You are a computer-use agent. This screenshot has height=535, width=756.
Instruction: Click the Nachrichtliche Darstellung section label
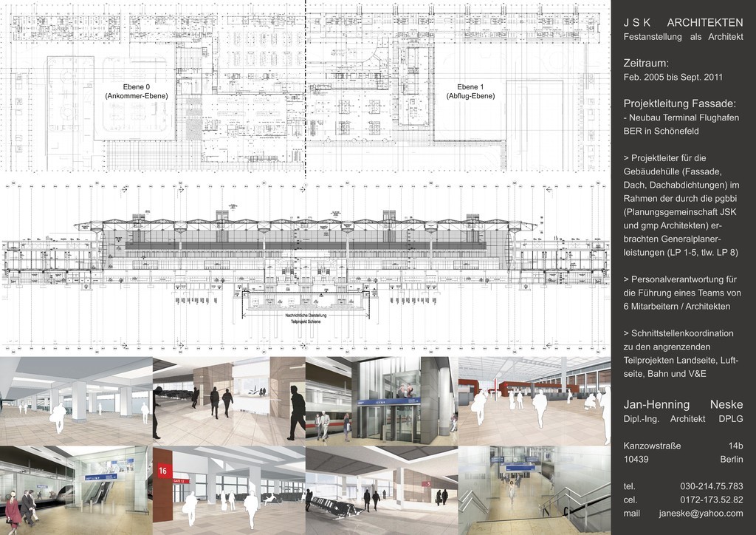tap(306, 316)
